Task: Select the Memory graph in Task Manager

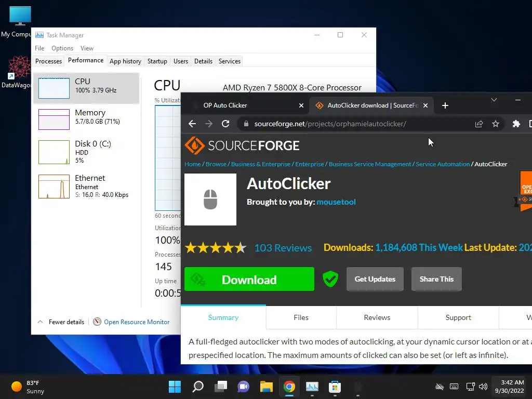Action: [86, 119]
